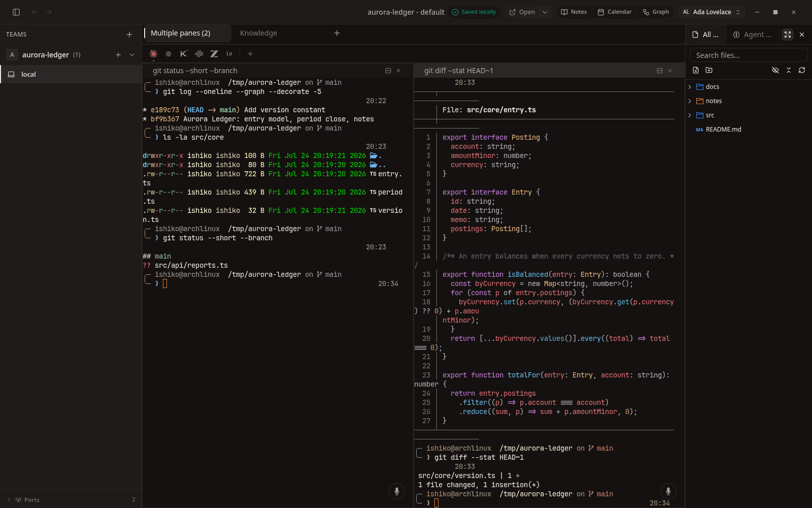Add a new tab with plus
812x508 pixels.
[337, 33]
